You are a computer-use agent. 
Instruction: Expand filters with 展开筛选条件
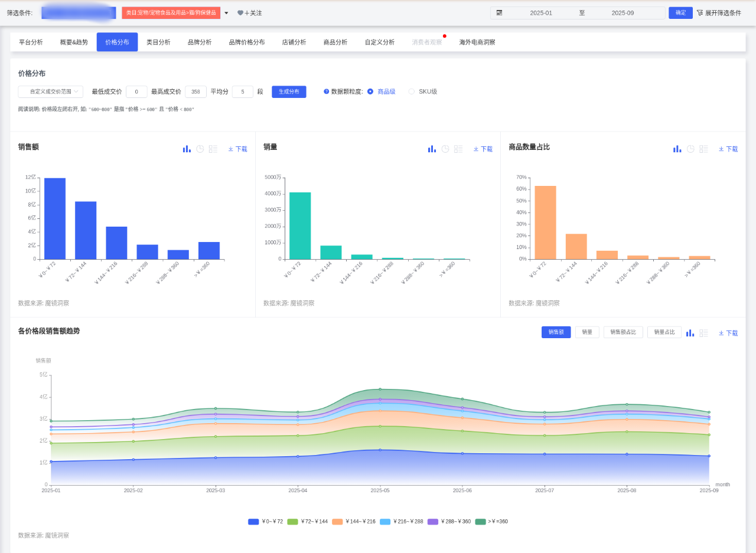[719, 13]
